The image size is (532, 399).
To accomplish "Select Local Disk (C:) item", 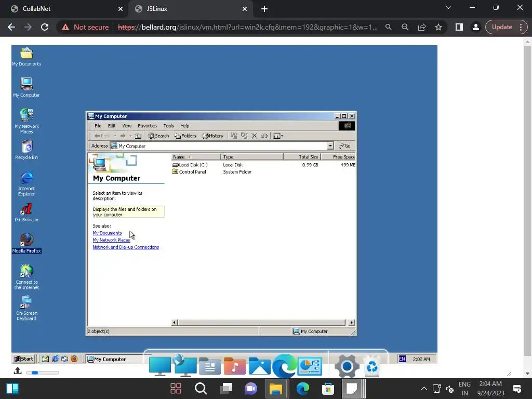I will pyautogui.click(x=190, y=165).
